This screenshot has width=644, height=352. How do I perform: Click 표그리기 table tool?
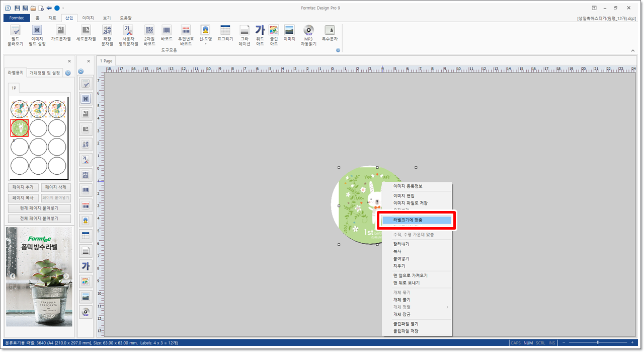[225, 33]
